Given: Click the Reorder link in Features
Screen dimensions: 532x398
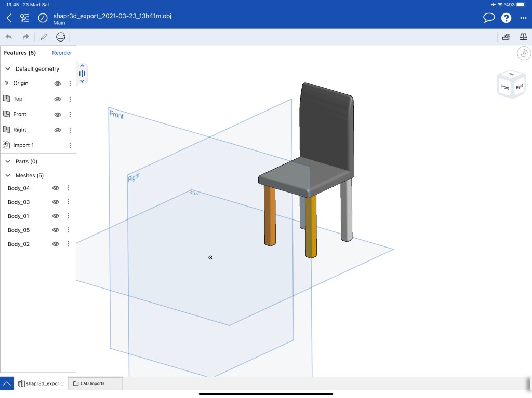Looking at the screenshot, I should 62,53.
